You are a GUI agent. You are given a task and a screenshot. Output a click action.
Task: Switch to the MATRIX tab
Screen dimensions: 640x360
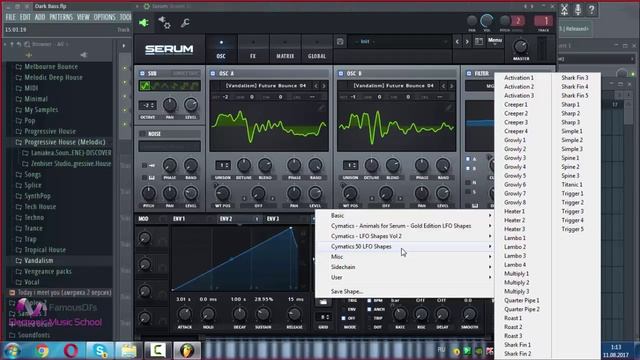(x=285, y=50)
